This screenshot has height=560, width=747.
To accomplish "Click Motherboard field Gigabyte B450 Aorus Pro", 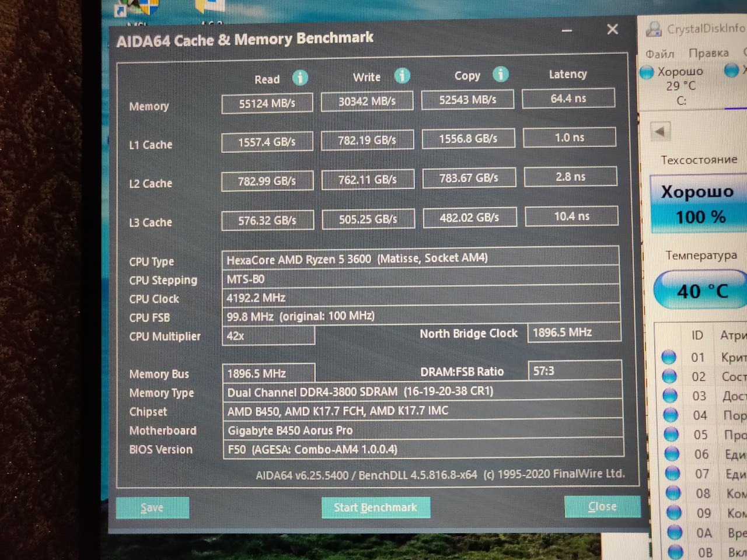I will [x=423, y=429].
